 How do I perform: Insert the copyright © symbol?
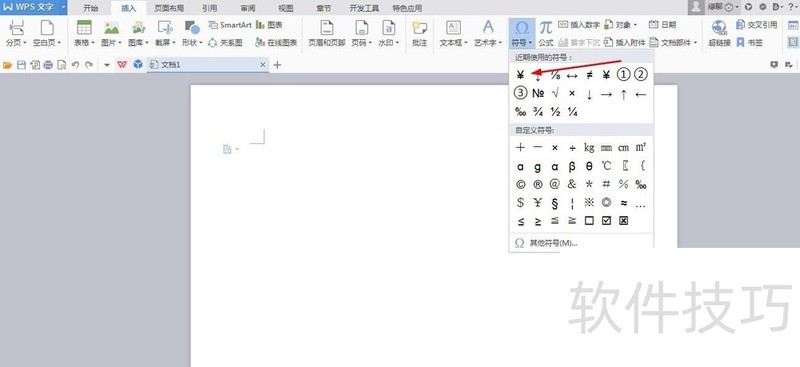tap(520, 184)
